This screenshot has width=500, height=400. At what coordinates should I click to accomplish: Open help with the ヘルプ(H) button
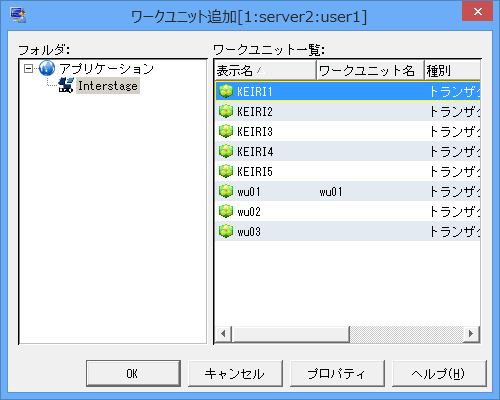point(439,373)
